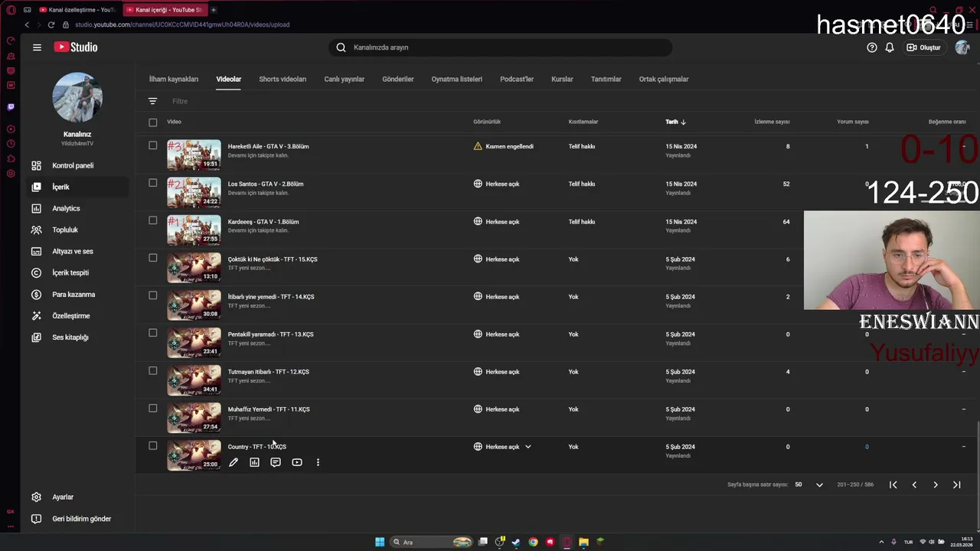The height and width of the screenshot is (551, 980).
Task: Switch to Kanal özelleştirme browser tab
Action: click(77, 10)
